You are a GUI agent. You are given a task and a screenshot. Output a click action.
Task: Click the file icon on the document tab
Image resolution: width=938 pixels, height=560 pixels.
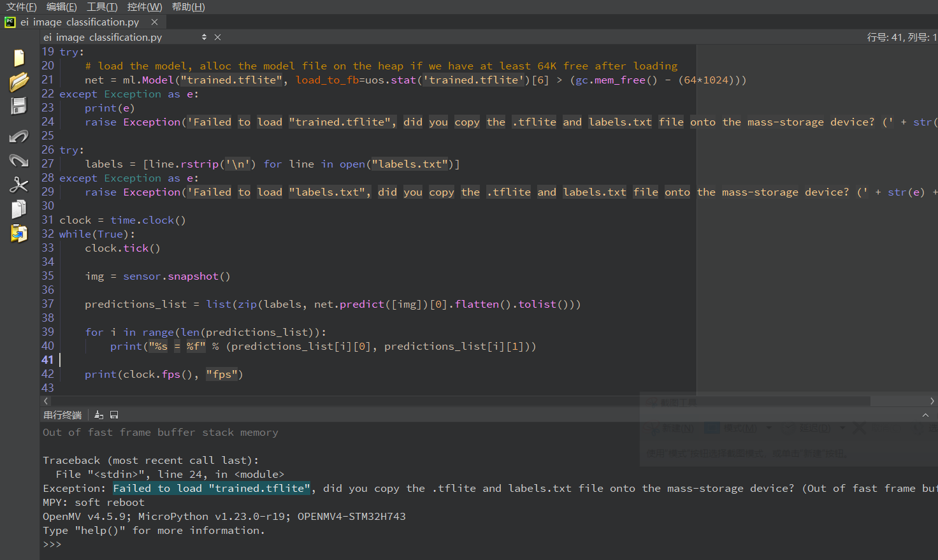click(10, 22)
